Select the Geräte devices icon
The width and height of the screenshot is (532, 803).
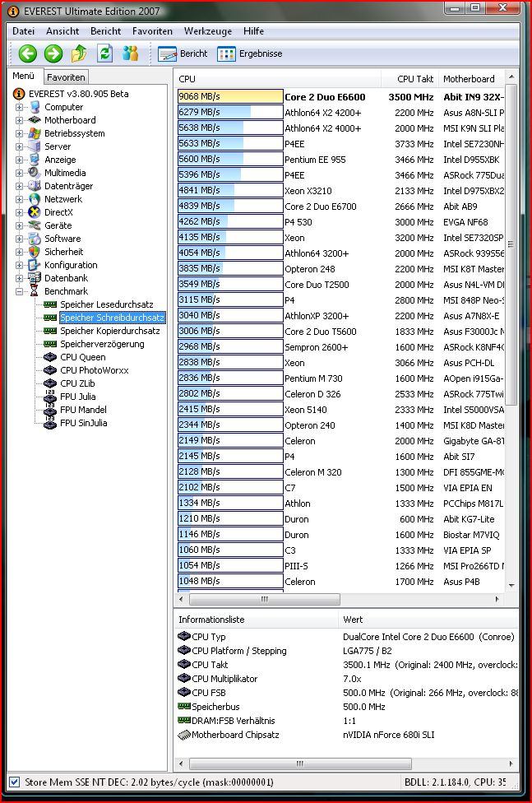(35, 225)
